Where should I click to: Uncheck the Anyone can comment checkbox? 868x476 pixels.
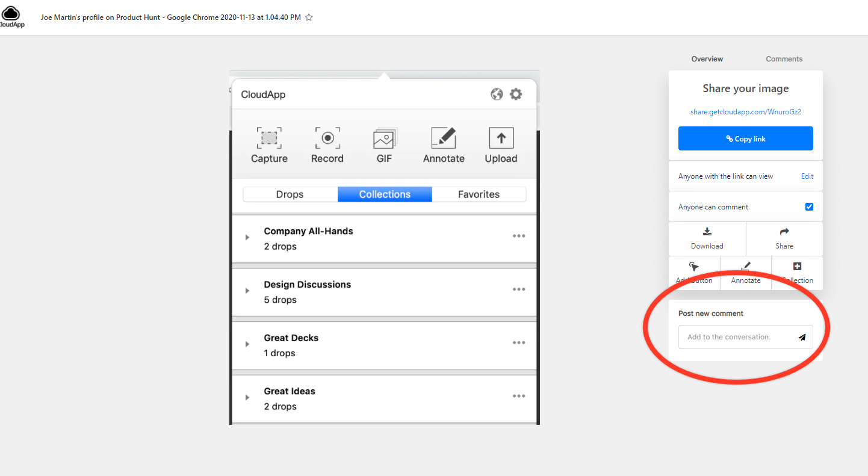809,207
